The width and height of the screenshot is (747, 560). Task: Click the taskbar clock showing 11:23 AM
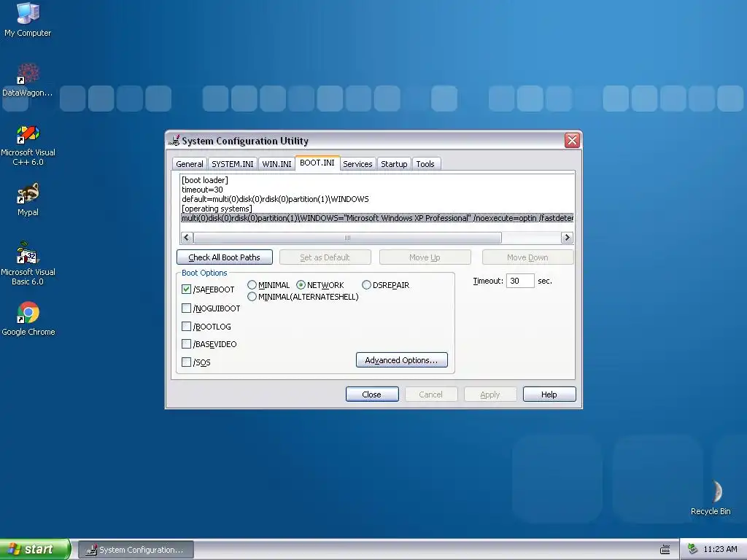(x=720, y=549)
